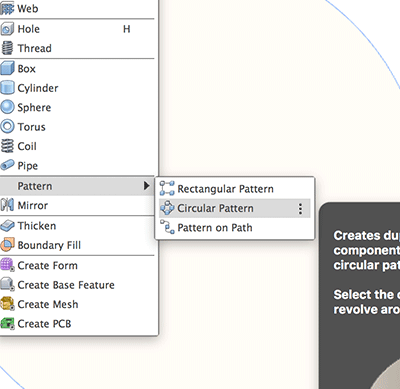Pick the Torus icon
The image size is (400, 389).
[x=7, y=127]
